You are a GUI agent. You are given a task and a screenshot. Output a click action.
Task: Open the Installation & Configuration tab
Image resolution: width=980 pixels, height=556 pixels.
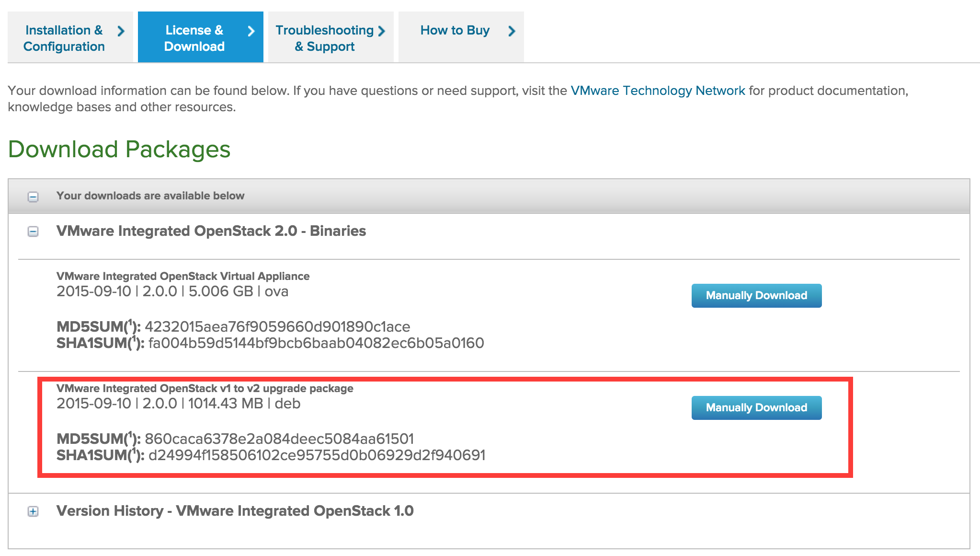coord(64,38)
